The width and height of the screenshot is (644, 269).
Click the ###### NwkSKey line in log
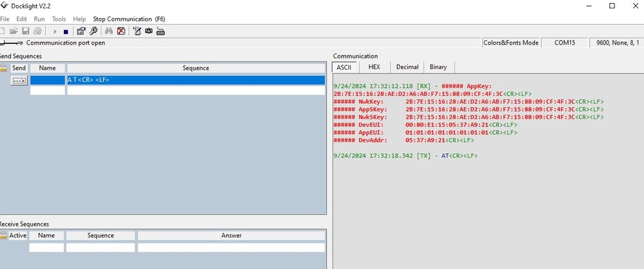coord(469,117)
